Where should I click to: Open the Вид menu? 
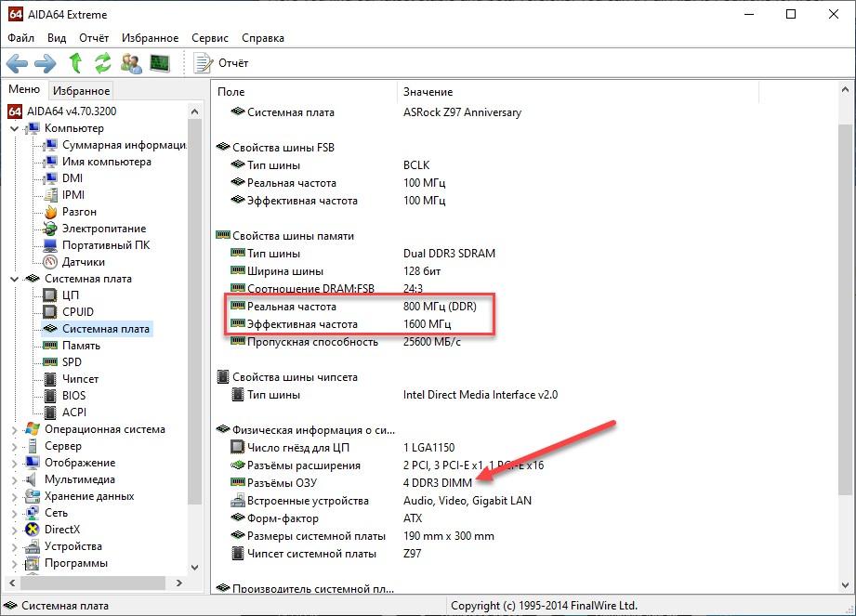click(56, 38)
